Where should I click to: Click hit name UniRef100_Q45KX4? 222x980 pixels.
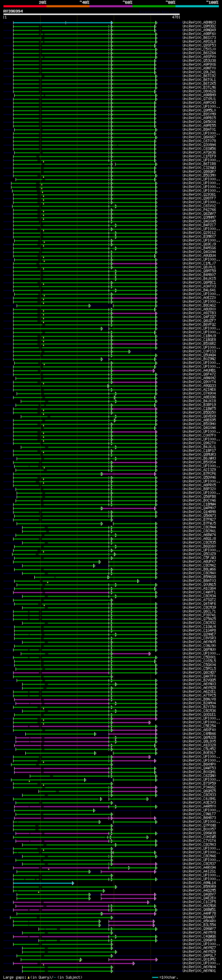click(199, 122)
